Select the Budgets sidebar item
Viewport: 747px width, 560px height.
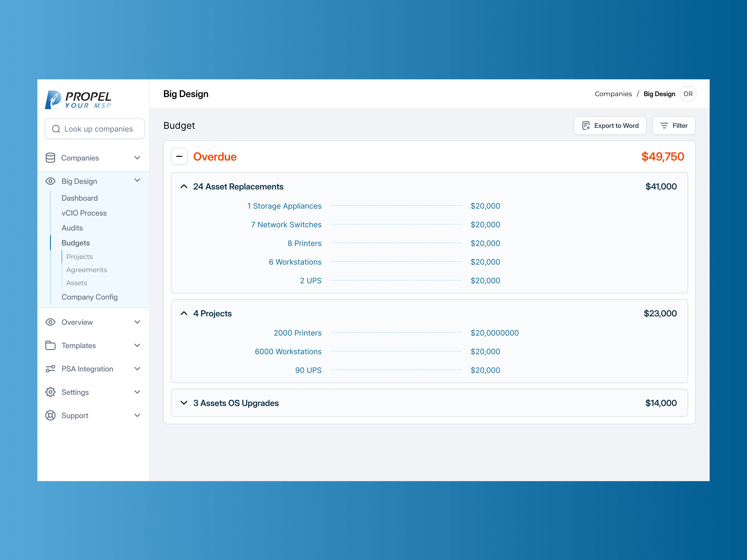pyautogui.click(x=76, y=243)
